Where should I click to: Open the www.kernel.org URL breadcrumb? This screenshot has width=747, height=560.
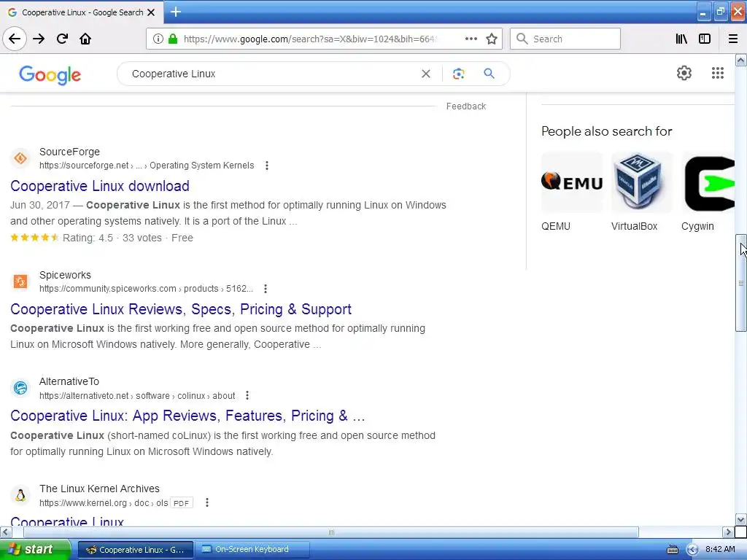pos(104,503)
